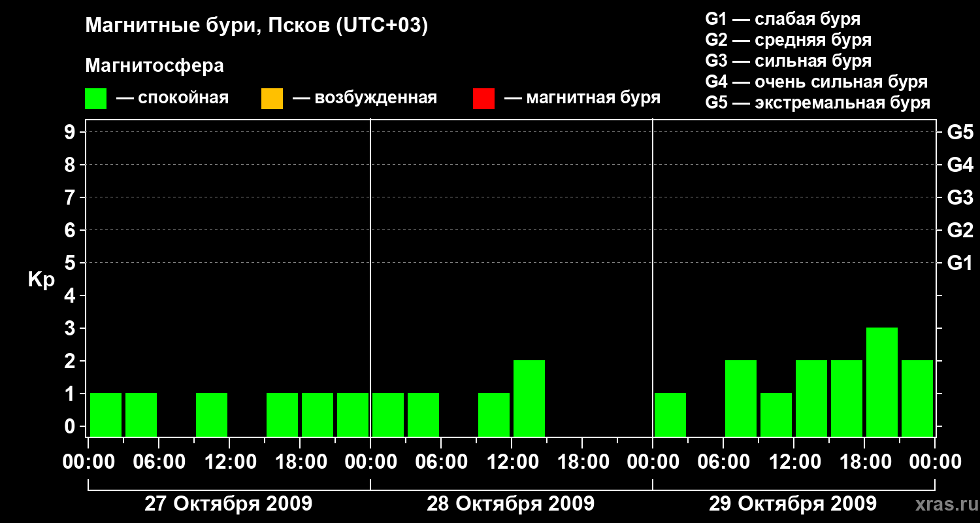Click the red "магнитная буря" legend swatch

(483, 98)
